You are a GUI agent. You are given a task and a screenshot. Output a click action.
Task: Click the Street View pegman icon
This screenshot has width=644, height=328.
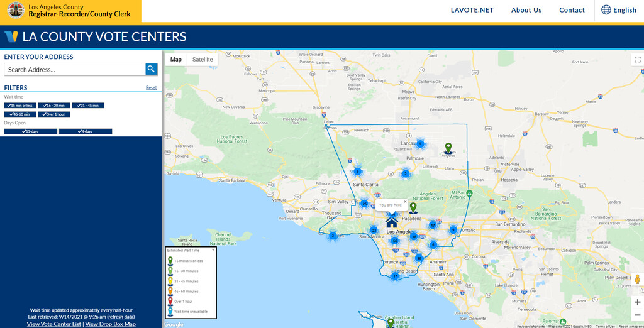(x=638, y=280)
